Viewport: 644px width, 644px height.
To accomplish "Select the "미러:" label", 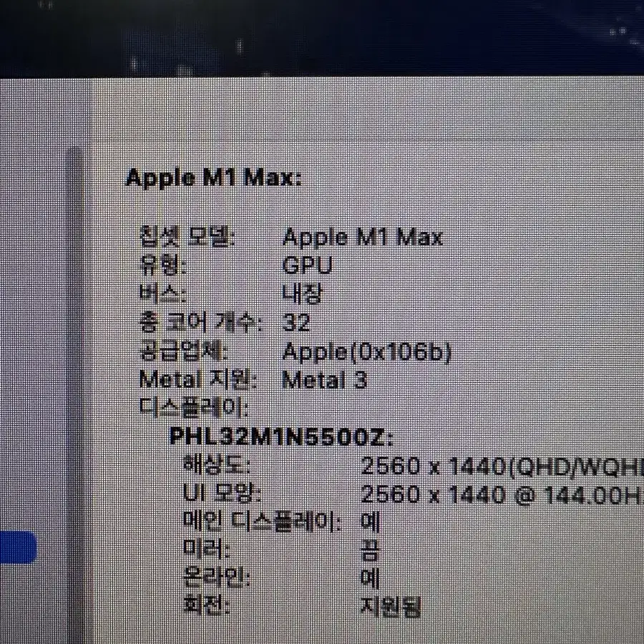I will [206, 549].
